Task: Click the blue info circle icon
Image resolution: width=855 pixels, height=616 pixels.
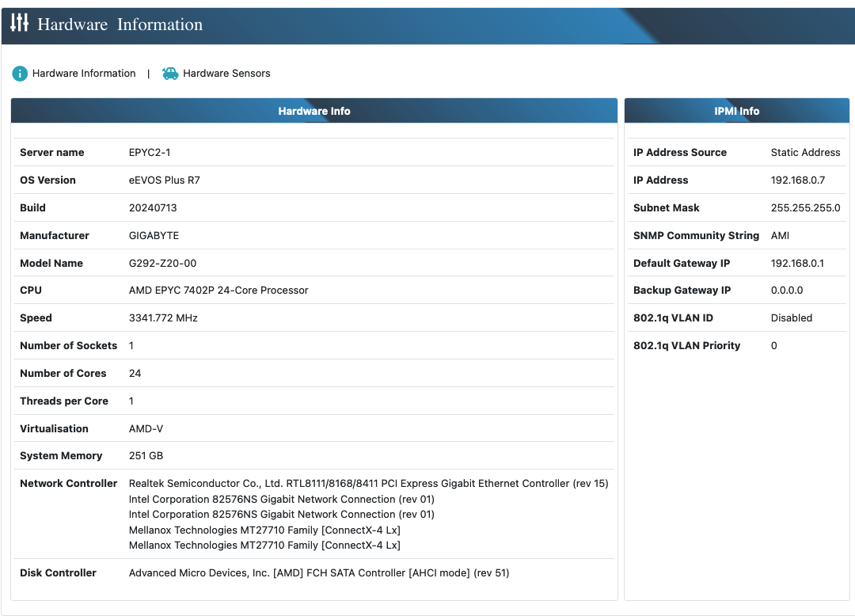Action: tap(20, 74)
